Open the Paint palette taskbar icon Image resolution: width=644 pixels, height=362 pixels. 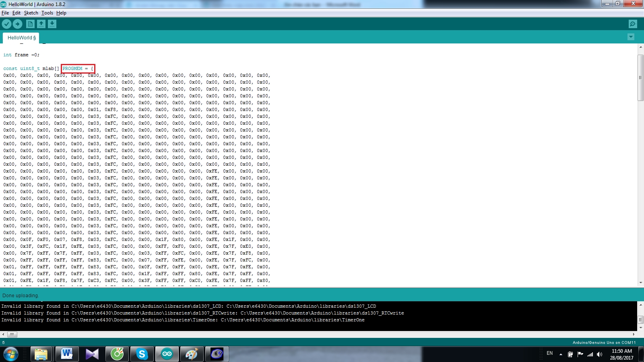192,354
